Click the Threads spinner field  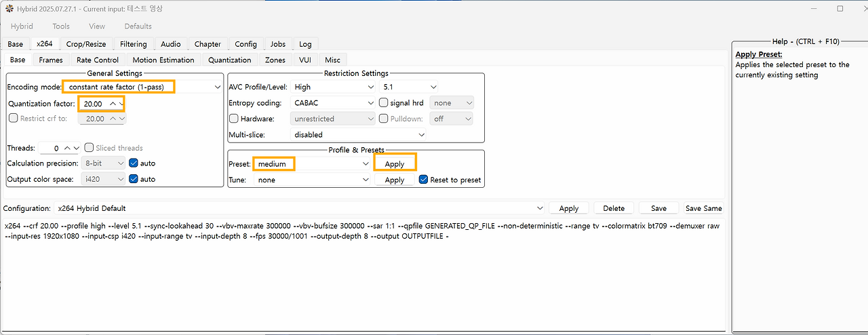point(60,148)
